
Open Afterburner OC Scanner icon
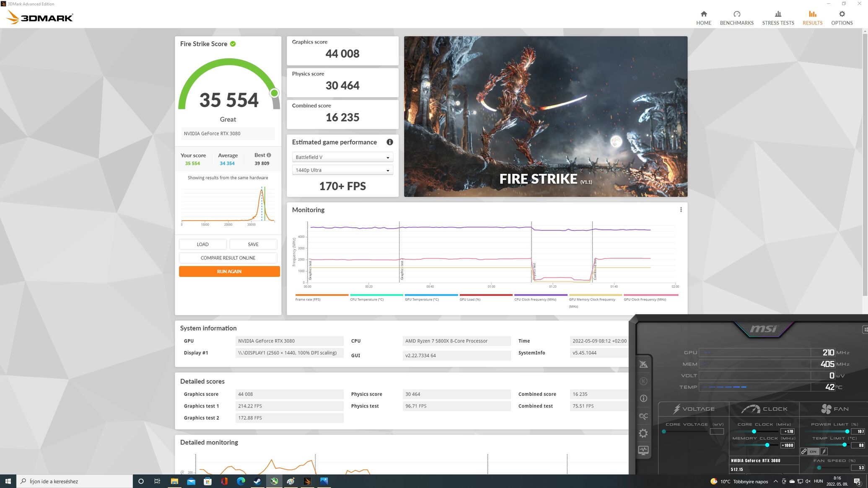point(643,416)
